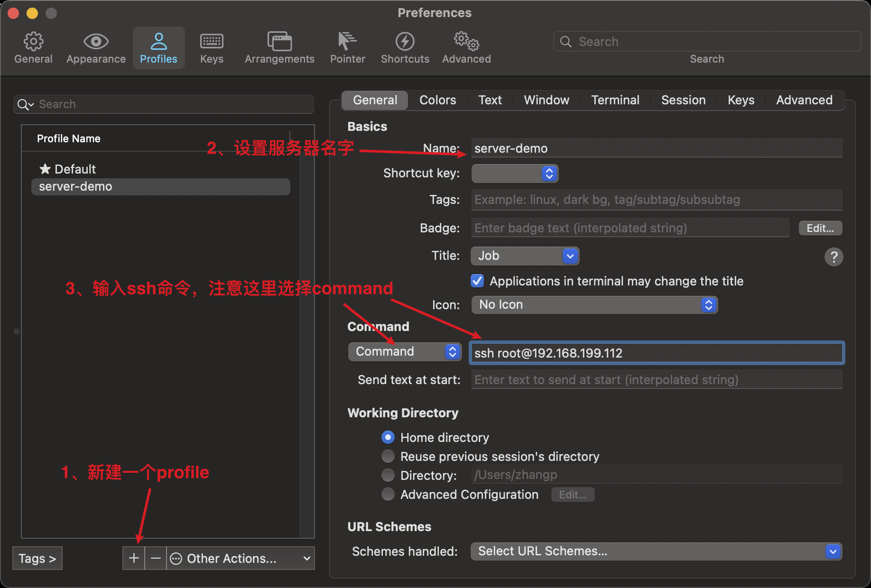Switch to the Terminal tab
Viewport: 871px width, 588px height.
click(615, 100)
